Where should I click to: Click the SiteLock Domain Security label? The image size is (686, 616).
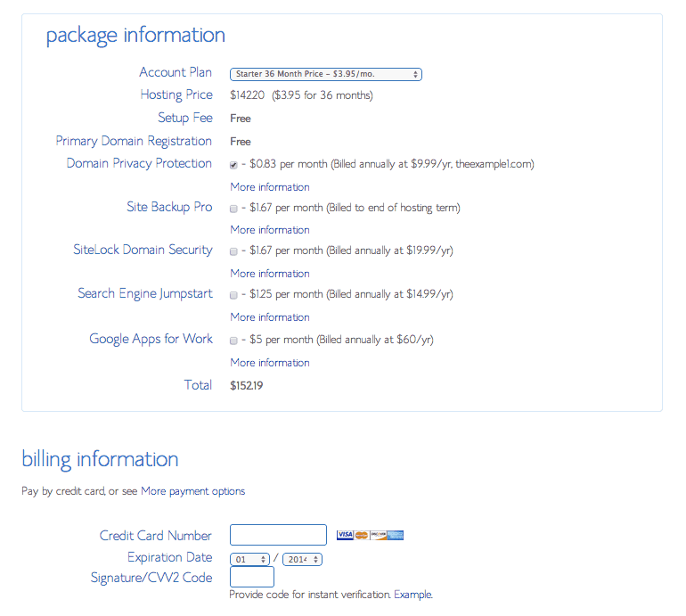(143, 250)
